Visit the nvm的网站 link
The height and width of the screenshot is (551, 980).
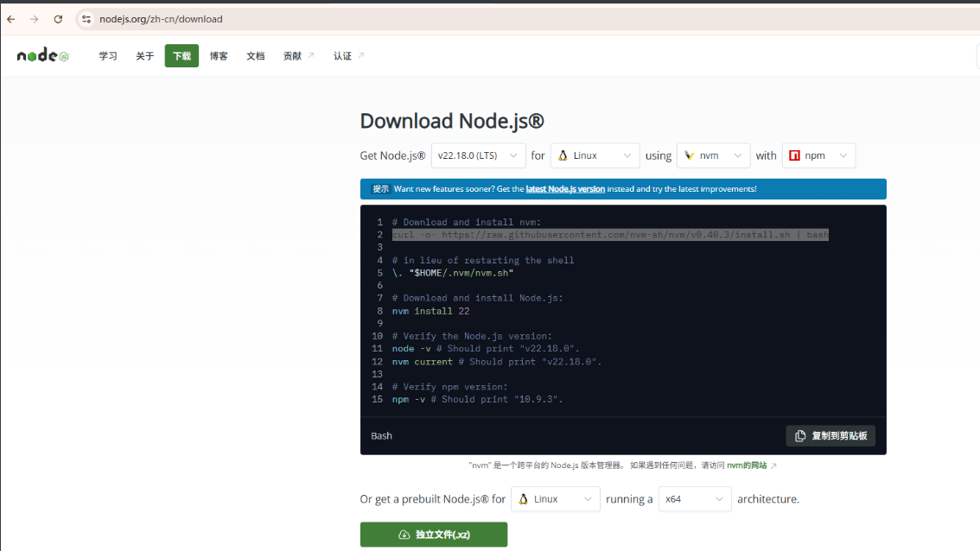pyautogui.click(x=751, y=465)
